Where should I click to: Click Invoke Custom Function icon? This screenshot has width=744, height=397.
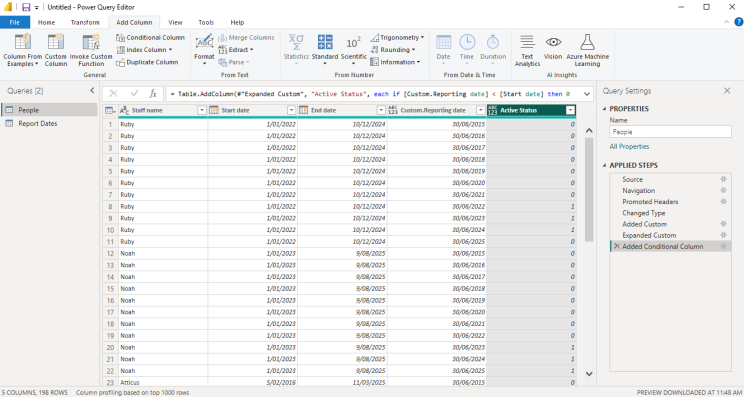(91, 42)
